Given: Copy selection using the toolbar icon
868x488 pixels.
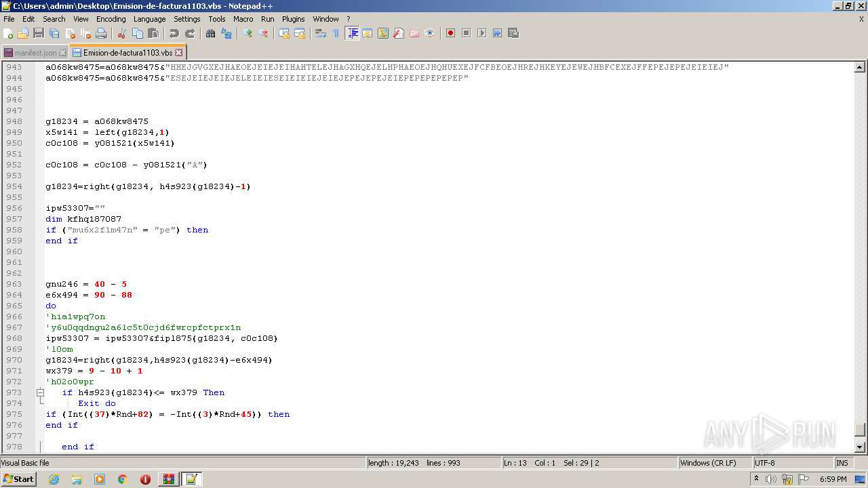Looking at the screenshot, I should point(138,33).
